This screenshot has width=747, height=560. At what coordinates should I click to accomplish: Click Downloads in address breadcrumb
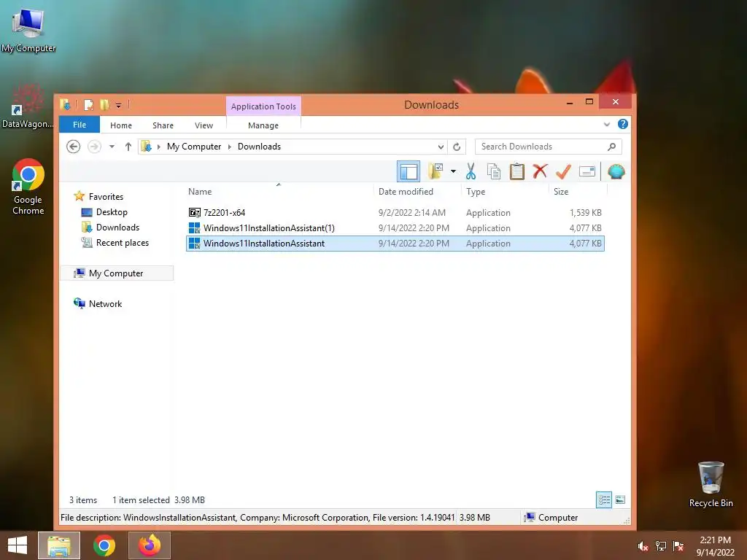[x=259, y=147]
